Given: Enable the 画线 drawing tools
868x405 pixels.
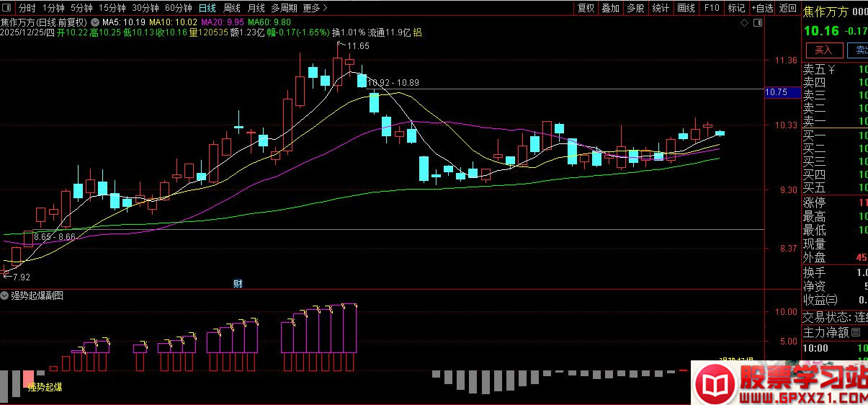Looking at the screenshot, I should 686,8.
